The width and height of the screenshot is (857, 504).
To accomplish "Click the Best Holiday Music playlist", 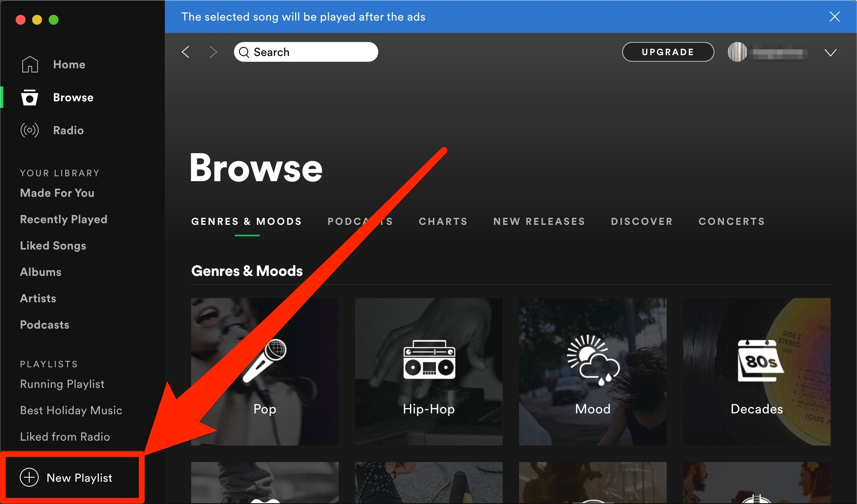I will [71, 411].
